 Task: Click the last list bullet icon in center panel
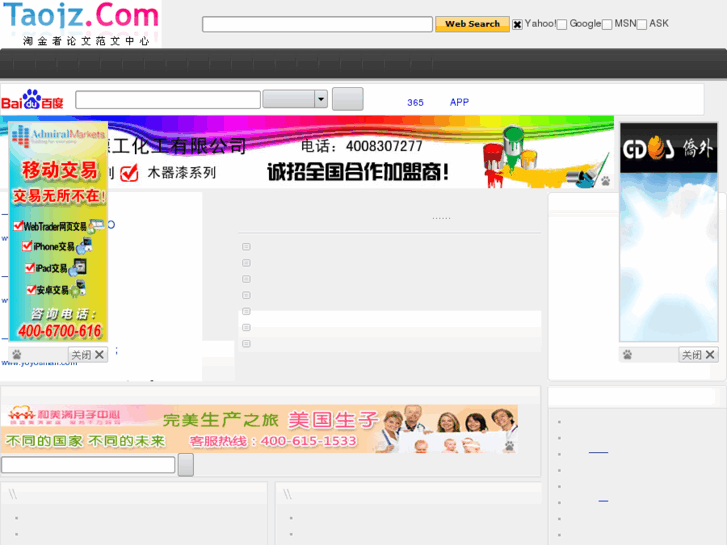(246, 344)
